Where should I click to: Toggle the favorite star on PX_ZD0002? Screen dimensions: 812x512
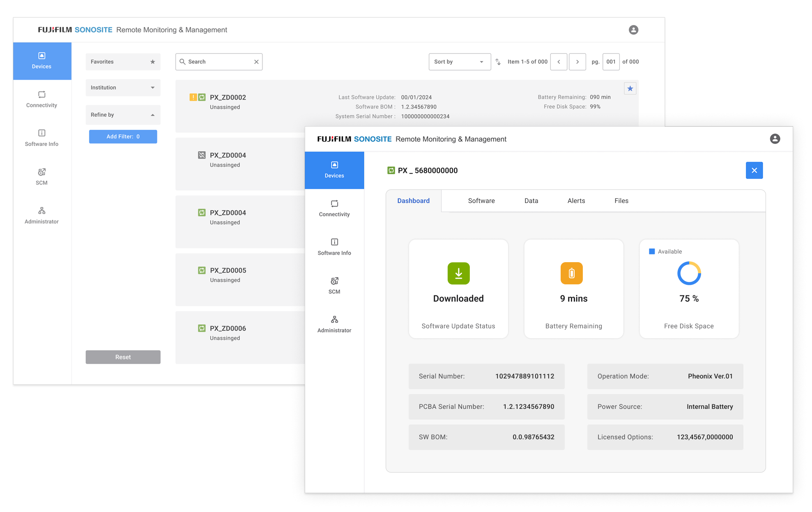630,88
